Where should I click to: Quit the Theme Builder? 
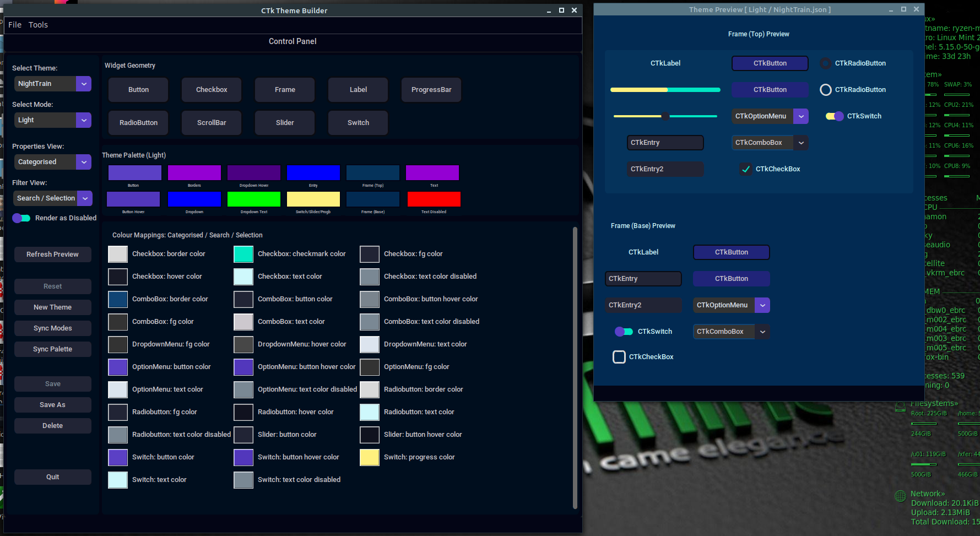[52, 477]
